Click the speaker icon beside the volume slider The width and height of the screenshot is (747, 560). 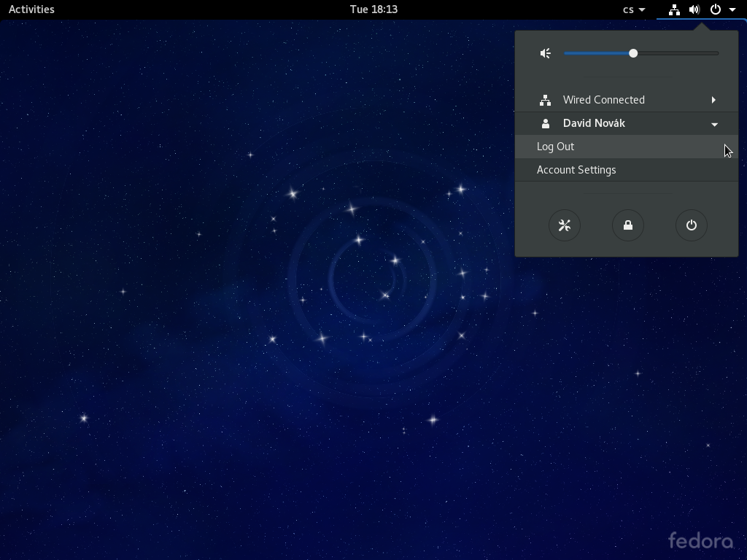tap(545, 53)
